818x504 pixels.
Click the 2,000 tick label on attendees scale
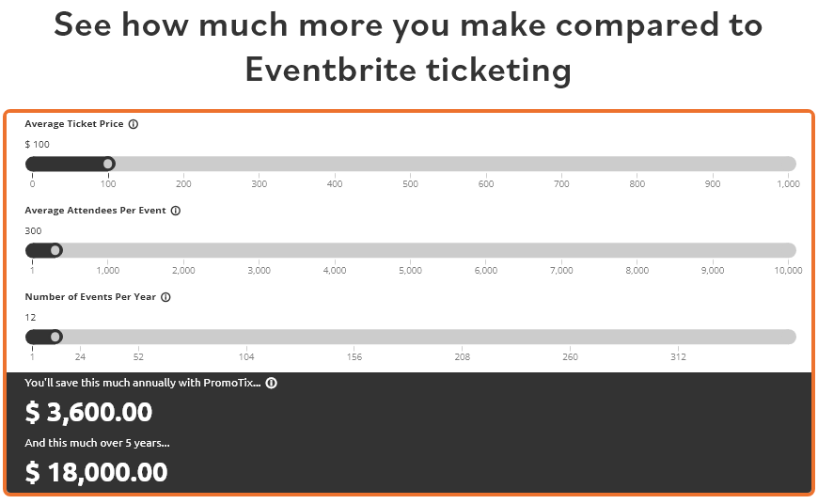(183, 271)
